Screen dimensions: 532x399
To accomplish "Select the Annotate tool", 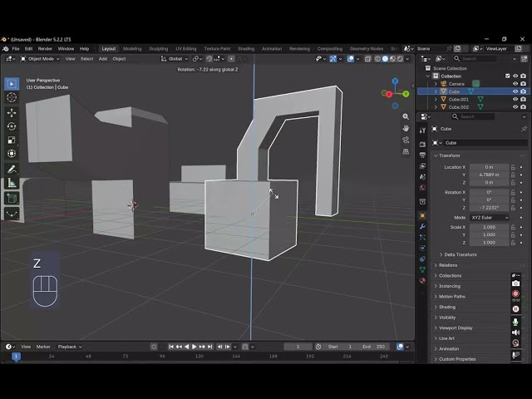I will 12,169.
